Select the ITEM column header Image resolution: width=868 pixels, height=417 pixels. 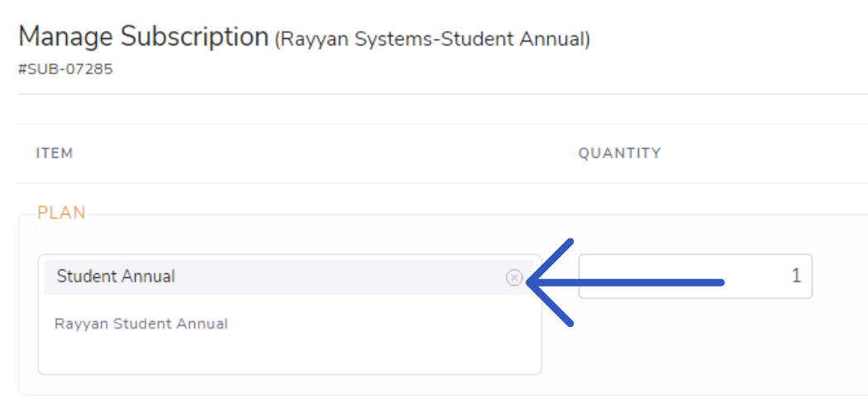55,154
